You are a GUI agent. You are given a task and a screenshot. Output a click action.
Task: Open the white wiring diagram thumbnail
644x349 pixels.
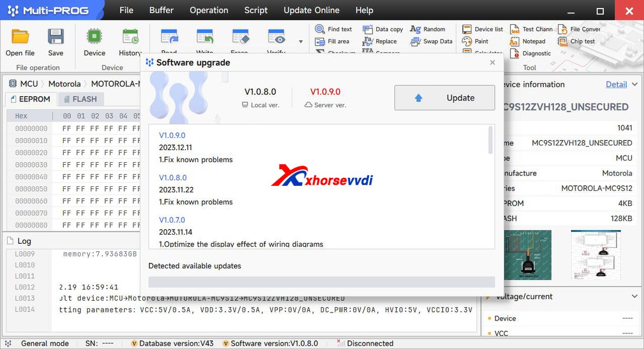pos(596,254)
